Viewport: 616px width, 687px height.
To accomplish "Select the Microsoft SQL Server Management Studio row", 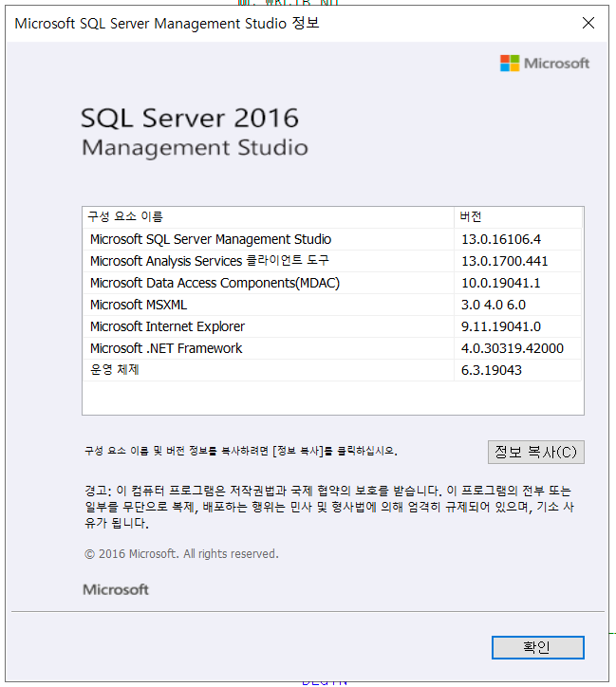I will click(x=332, y=239).
